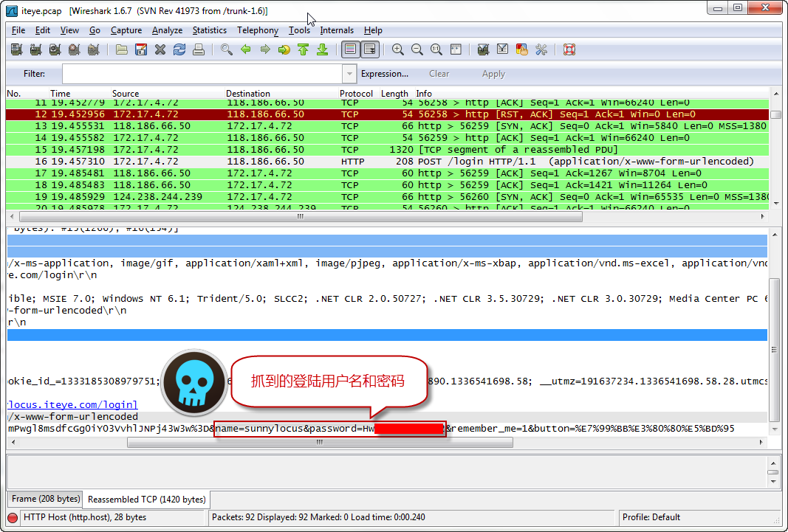The height and width of the screenshot is (532, 788).
Task: Select packet 16 HTTP POST /login row
Action: coord(387,162)
